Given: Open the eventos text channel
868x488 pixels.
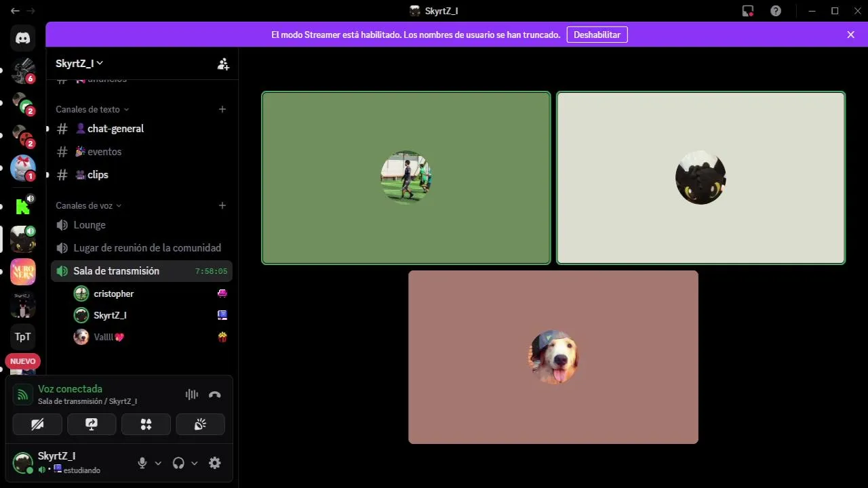Looking at the screenshot, I should tap(142, 152).
